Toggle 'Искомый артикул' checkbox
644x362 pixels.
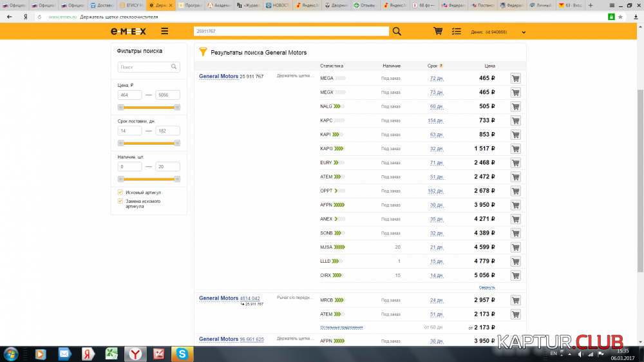point(120,193)
